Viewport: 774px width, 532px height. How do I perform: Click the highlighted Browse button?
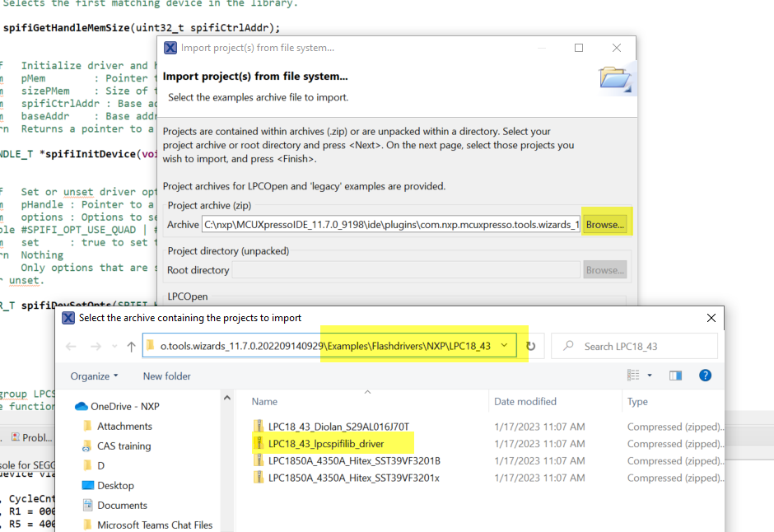(x=607, y=222)
